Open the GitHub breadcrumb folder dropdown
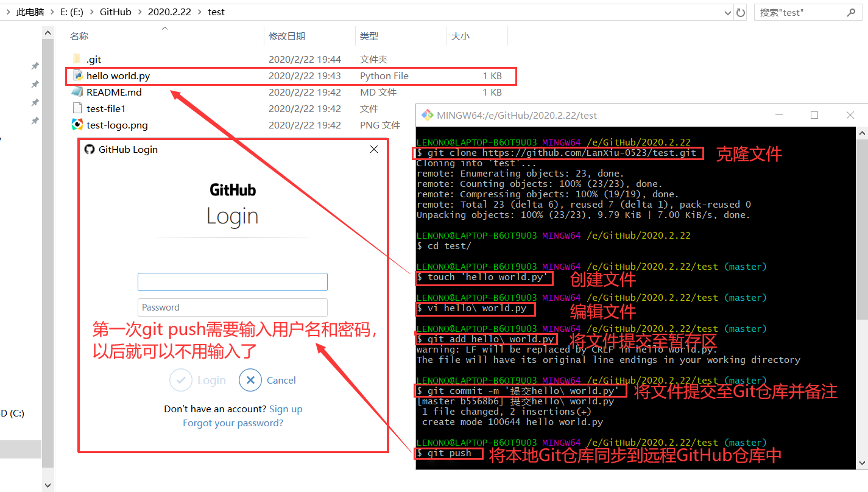 click(139, 12)
